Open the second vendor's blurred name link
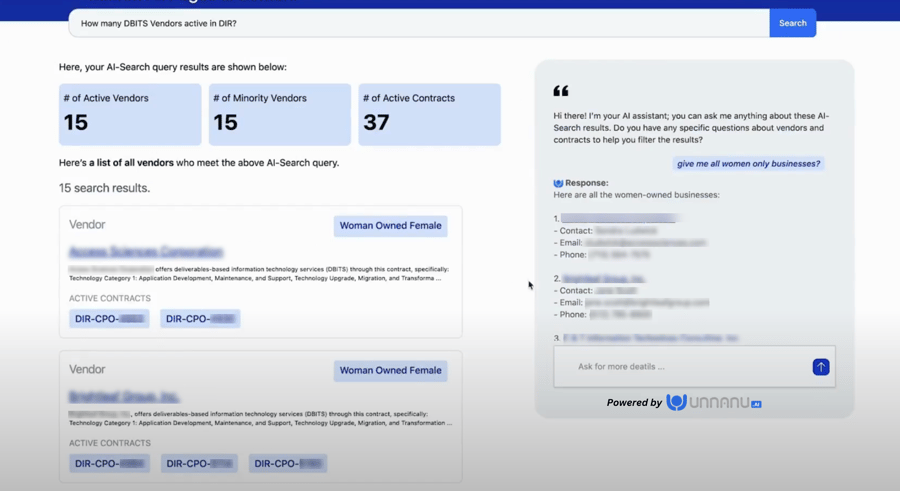The width and height of the screenshot is (900, 491). click(x=124, y=396)
